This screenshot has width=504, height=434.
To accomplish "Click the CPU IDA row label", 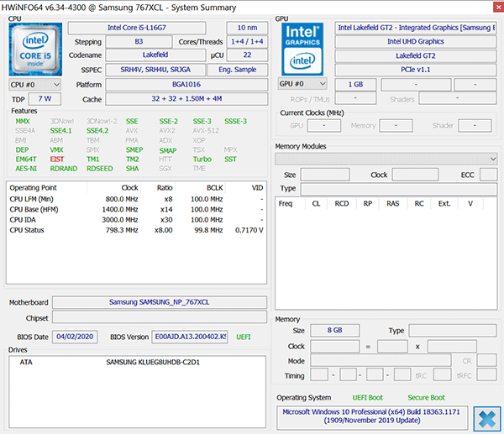I will pos(23,220).
